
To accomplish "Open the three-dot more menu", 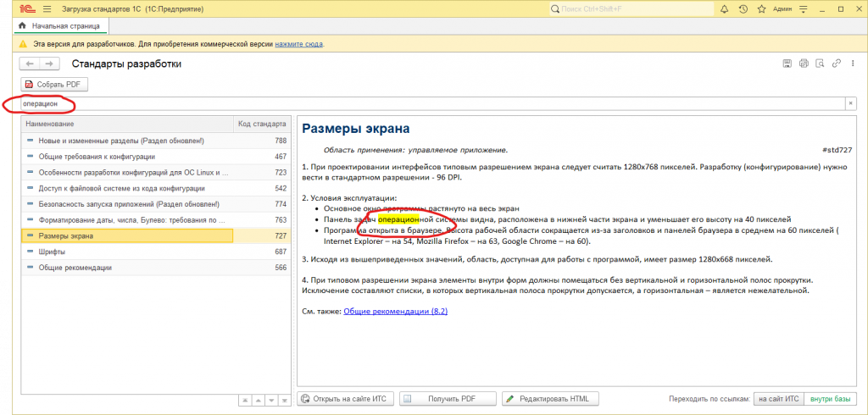I will pyautogui.click(x=853, y=63).
